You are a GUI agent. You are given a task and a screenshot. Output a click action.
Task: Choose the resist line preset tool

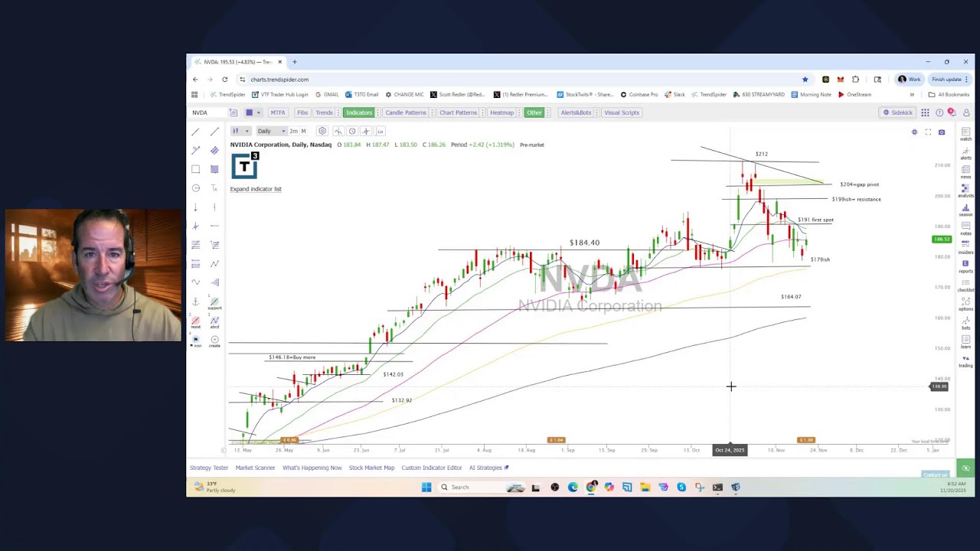[195, 322]
